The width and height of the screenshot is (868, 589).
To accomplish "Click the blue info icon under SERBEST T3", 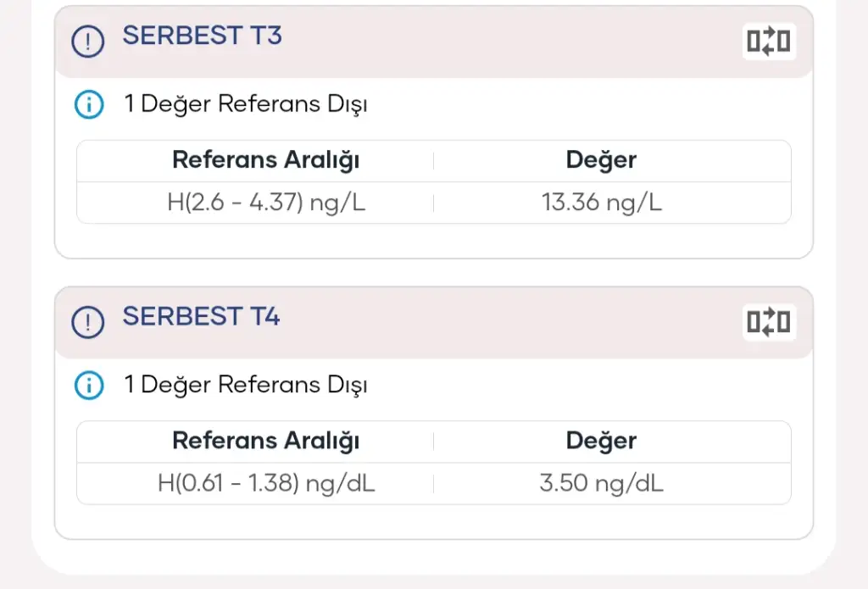I will pos(87,105).
